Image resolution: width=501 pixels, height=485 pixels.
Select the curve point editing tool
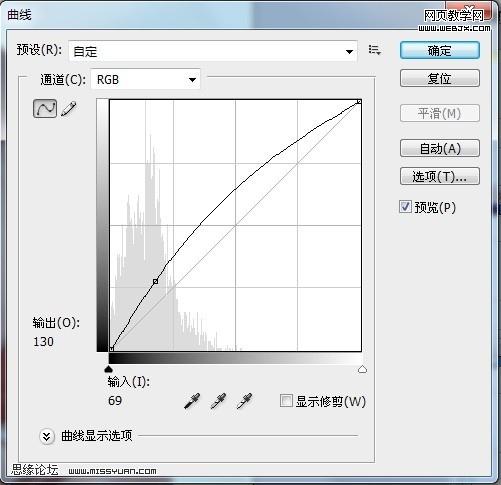pyautogui.click(x=45, y=108)
